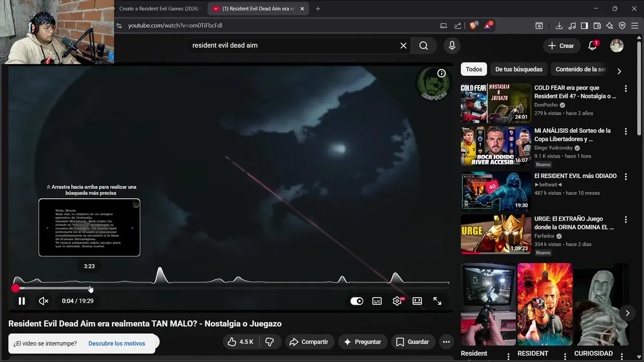Open the notifications bell
The width and height of the screenshot is (644, 362).
(593, 46)
